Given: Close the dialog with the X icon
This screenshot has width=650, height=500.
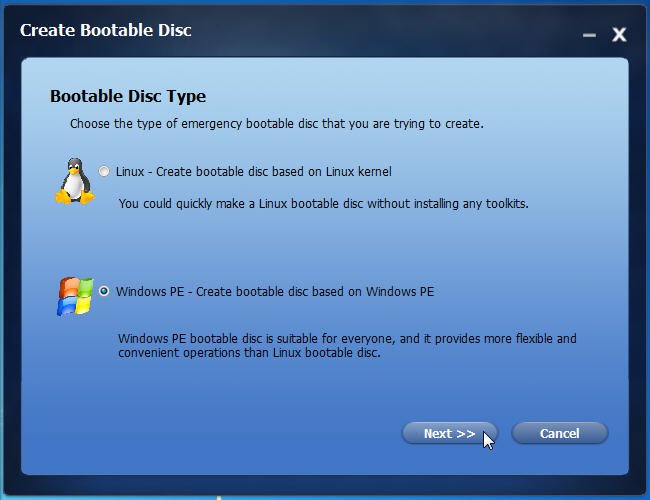Looking at the screenshot, I should click(619, 34).
